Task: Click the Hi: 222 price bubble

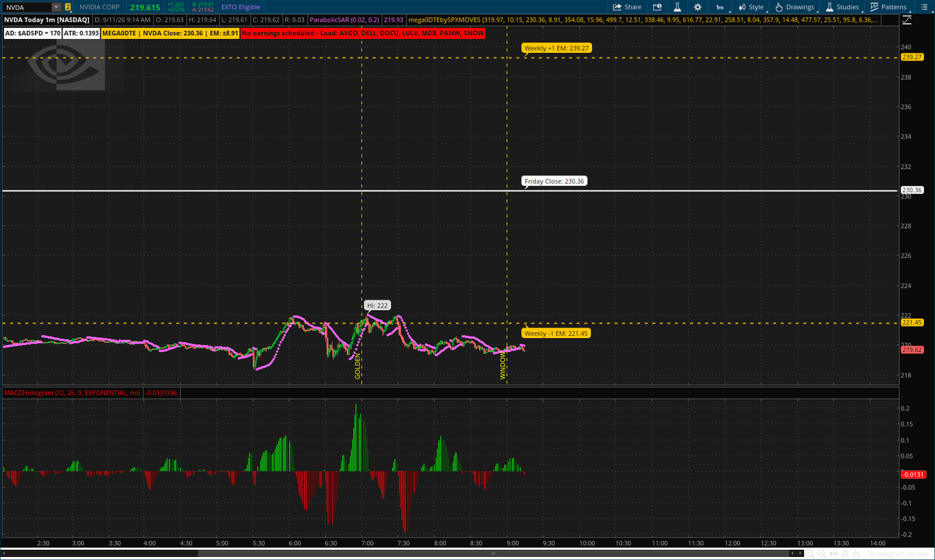Action: coord(378,305)
